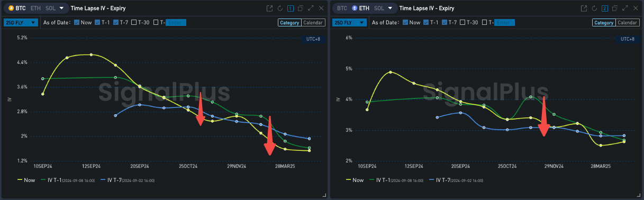Refresh the left BTC panel
644x200 pixels.
click(x=280, y=8)
